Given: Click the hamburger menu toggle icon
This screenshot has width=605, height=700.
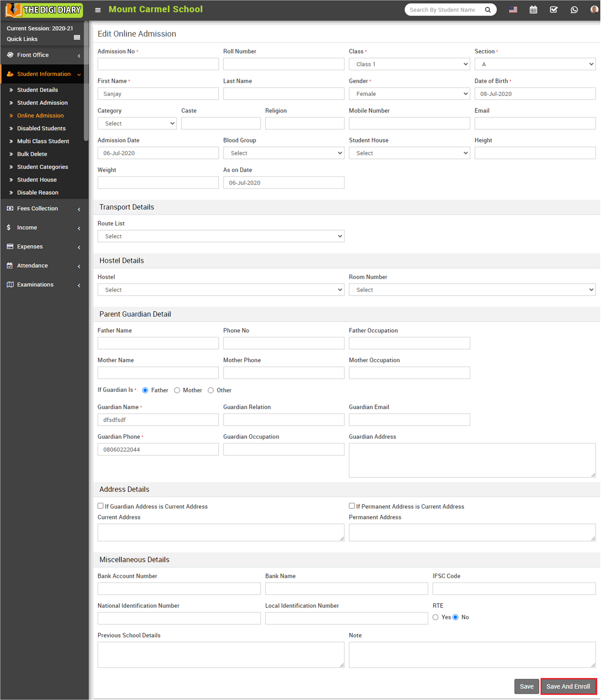Looking at the screenshot, I should point(98,10).
